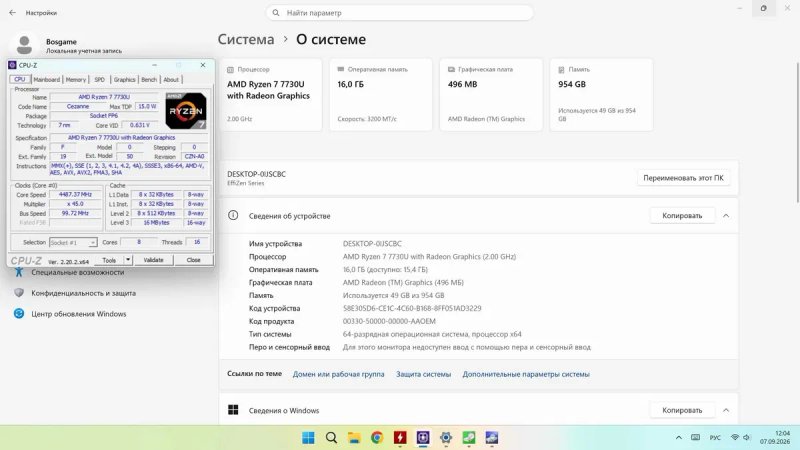This screenshot has width=800, height=450.
Task: Open File Explorer from the taskbar
Action: coord(354,438)
